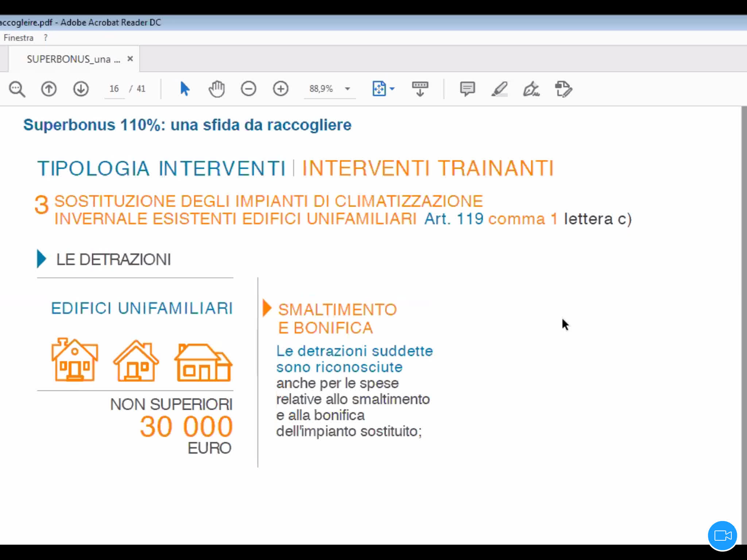Screen dimensions: 747x560
Task: Click the 'lettera c)' text
Action: pos(598,219)
